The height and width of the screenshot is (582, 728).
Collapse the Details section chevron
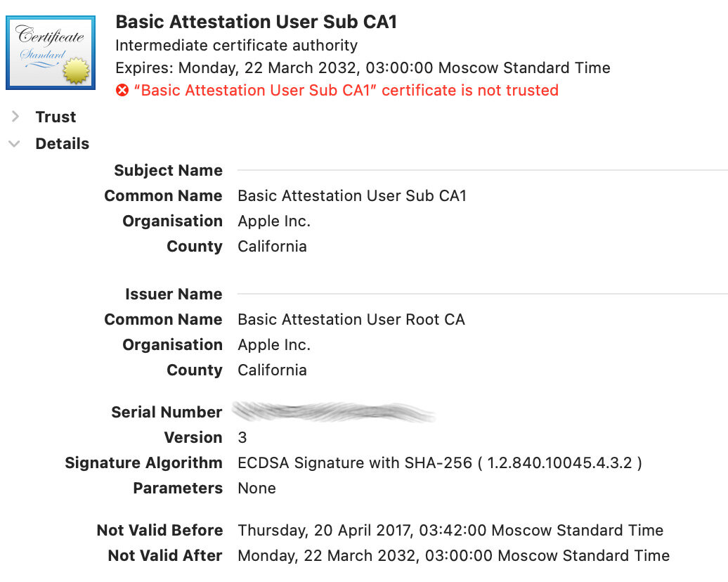click(14, 144)
